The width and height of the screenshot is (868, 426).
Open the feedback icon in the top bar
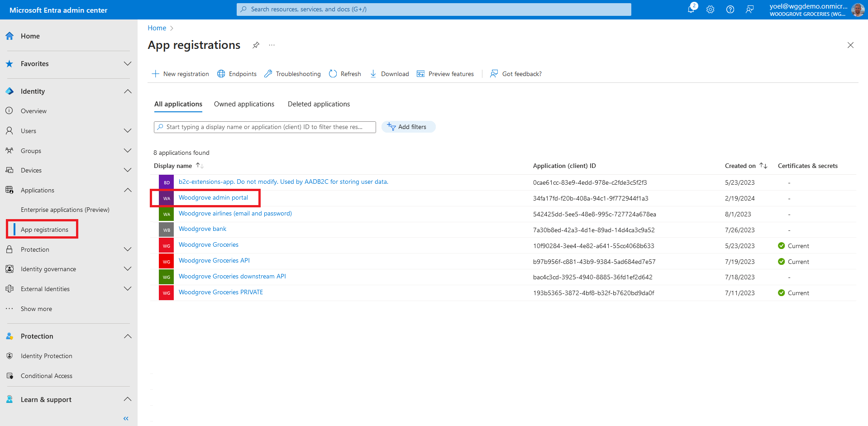click(x=750, y=10)
